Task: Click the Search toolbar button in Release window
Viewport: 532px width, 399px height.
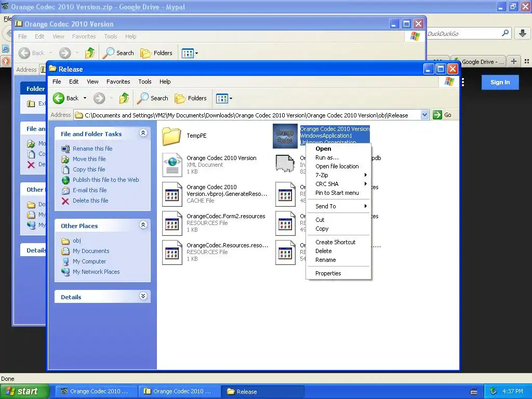Action: point(152,98)
